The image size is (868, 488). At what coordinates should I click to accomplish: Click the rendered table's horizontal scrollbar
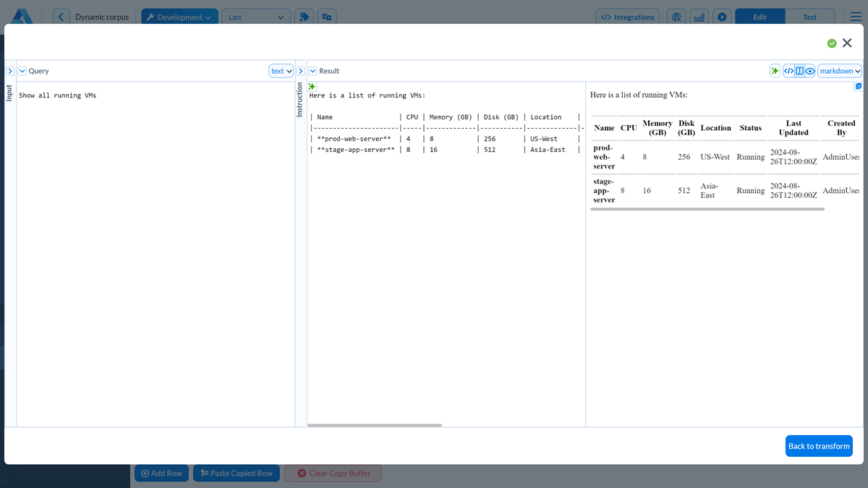coord(707,209)
